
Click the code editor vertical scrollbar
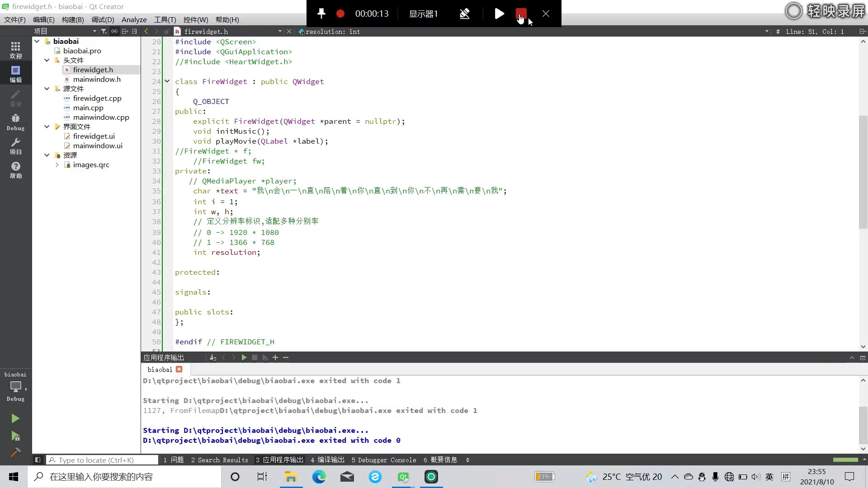coord(863,172)
